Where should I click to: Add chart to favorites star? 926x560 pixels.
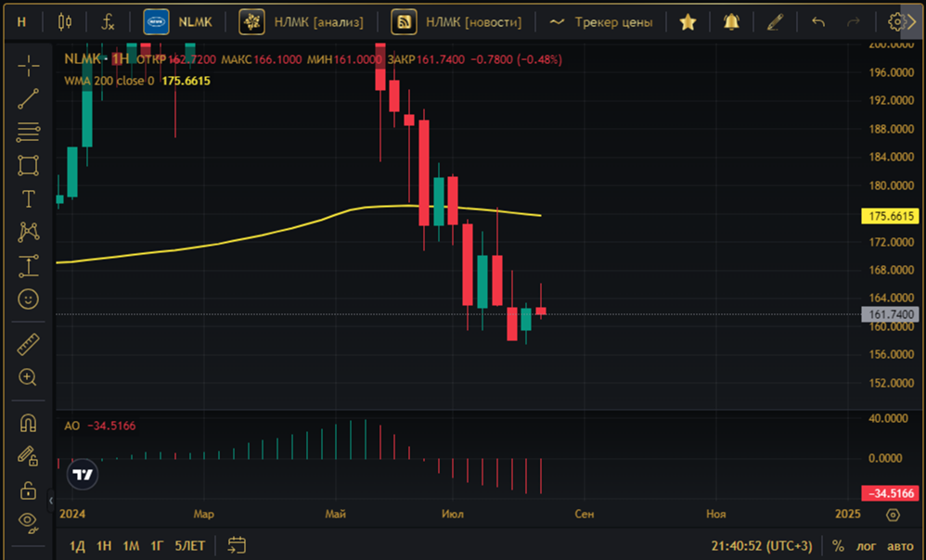(688, 22)
